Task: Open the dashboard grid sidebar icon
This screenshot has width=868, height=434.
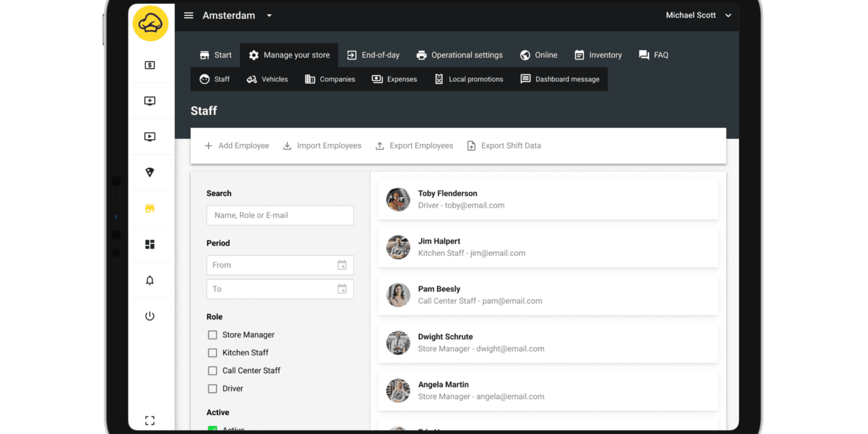Action: tap(150, 245)
